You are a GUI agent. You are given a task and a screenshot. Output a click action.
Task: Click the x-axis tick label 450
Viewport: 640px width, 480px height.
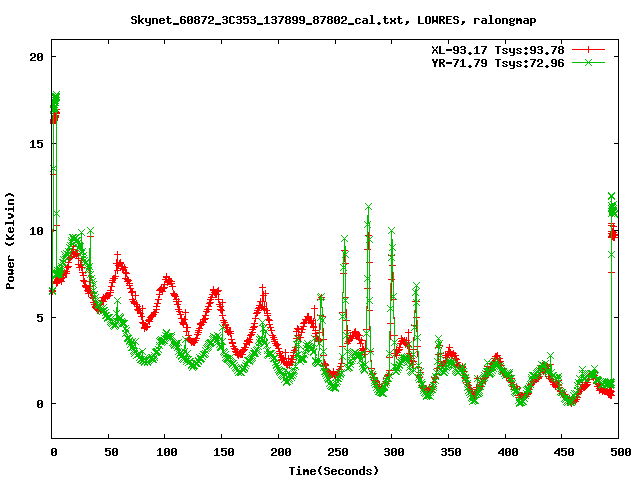[x=564, y=452]
